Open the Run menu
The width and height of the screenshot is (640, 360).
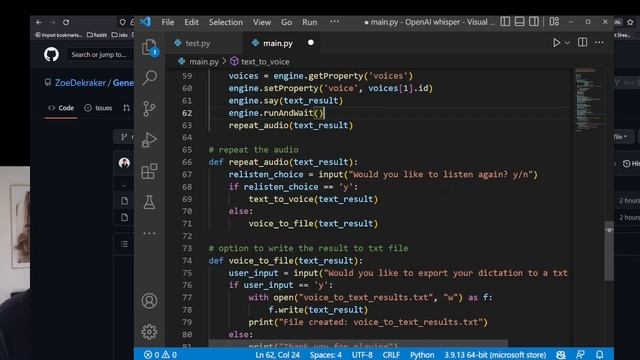coord(309,22)
